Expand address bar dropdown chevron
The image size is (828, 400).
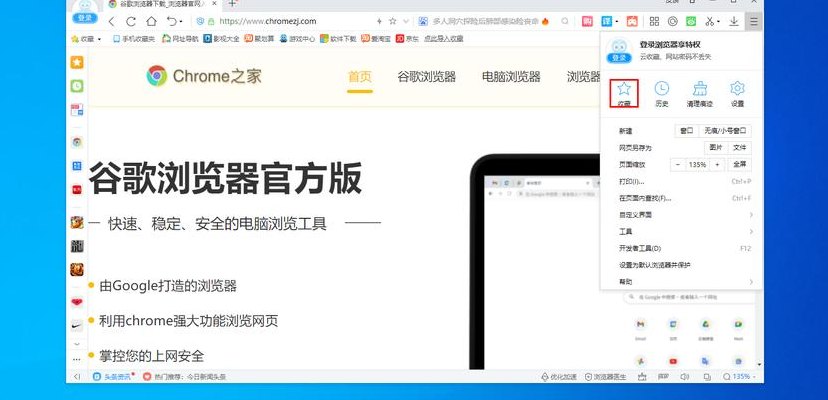click(x=406, y=21)
